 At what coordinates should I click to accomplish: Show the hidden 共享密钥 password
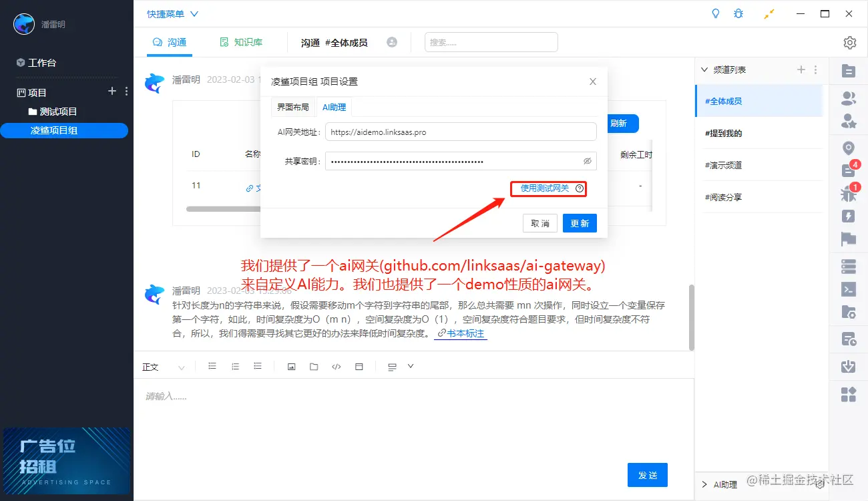[x=588, y=161]
